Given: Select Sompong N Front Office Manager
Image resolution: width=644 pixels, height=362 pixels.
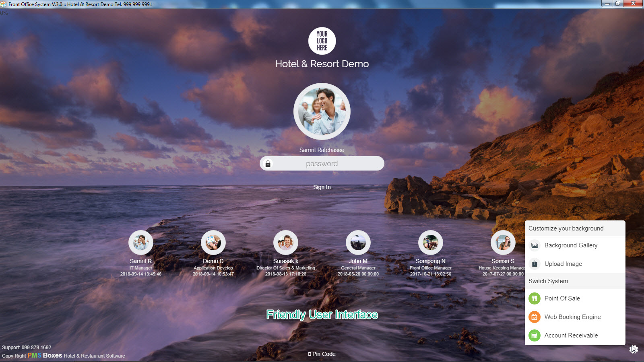Looking at the screenshot, I should (x=431, y=243).
